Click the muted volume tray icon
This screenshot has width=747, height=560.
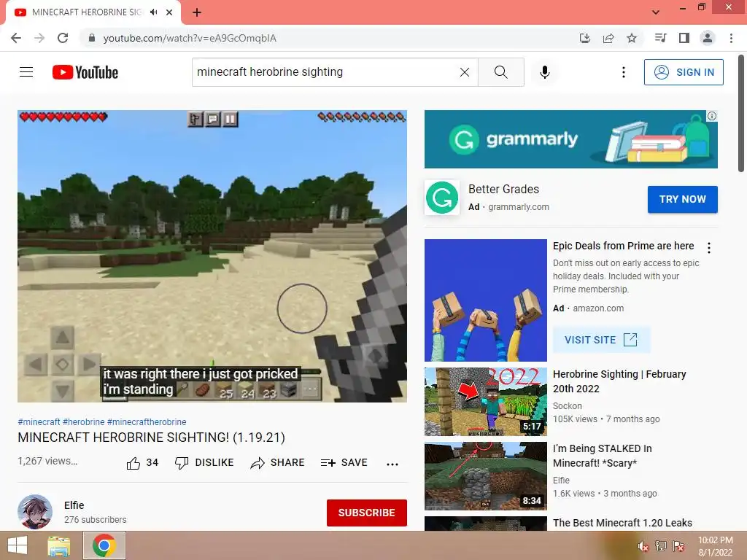[x=643, y=546]
